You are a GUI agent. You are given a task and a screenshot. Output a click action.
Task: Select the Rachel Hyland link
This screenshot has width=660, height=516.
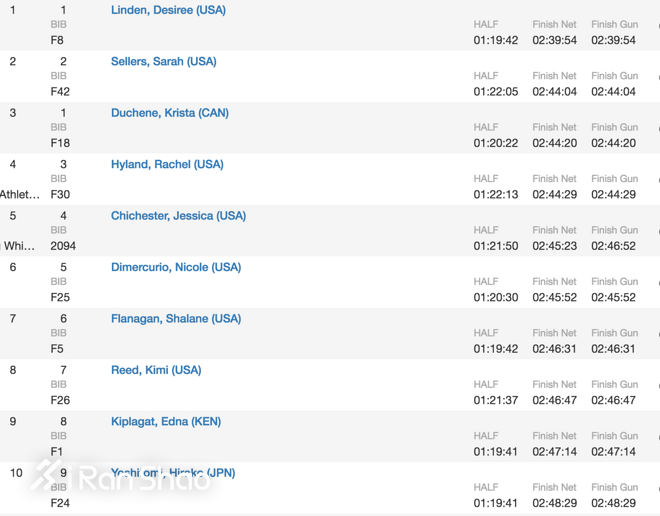coord(167,164)
